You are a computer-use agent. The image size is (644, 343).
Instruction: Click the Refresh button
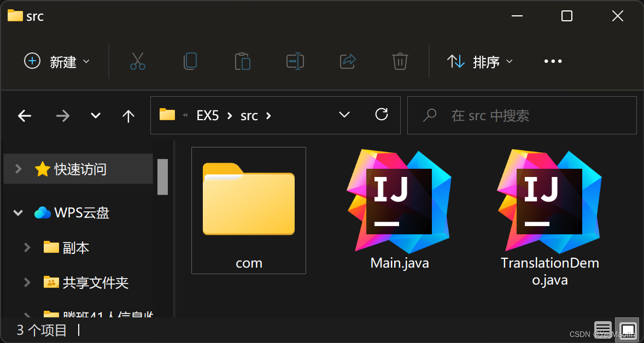pyautogui.click(x=382, y=115)
